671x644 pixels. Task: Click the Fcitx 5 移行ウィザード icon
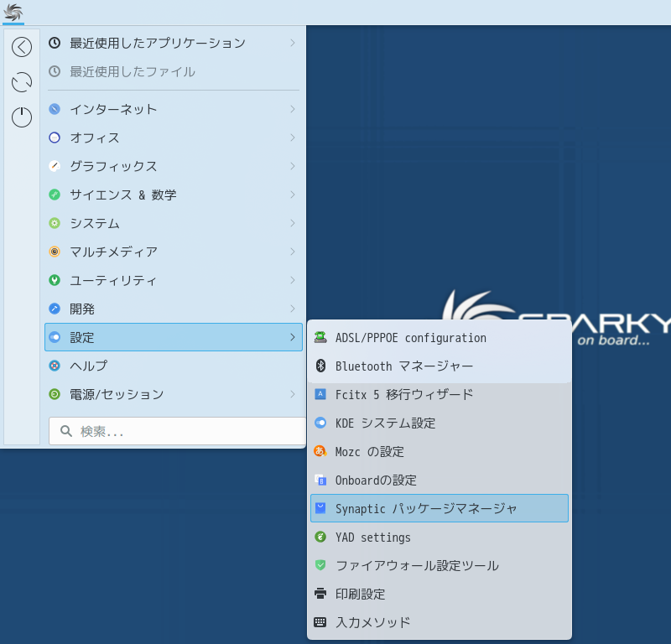point(320,394)
